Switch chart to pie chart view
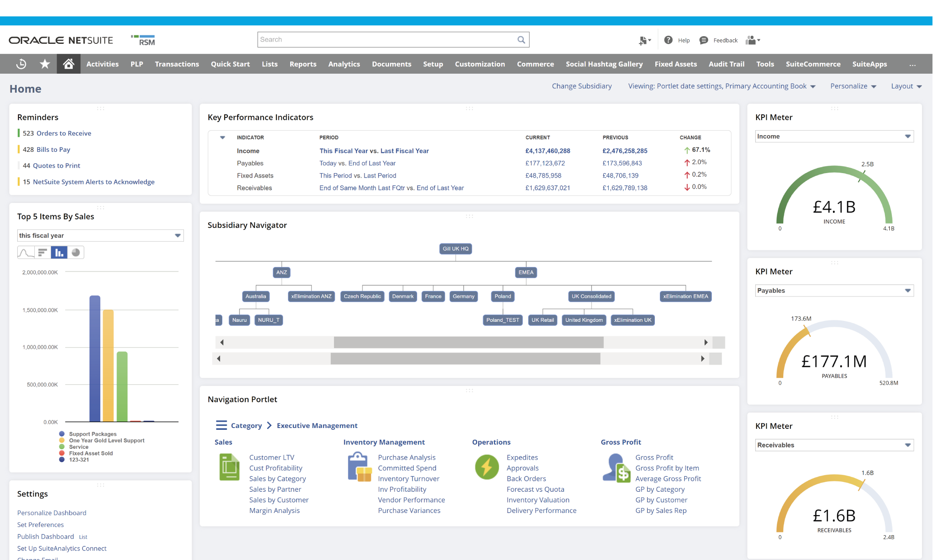Image resolution: width=950 pixels, height=560 pixels. coord(76,253)
